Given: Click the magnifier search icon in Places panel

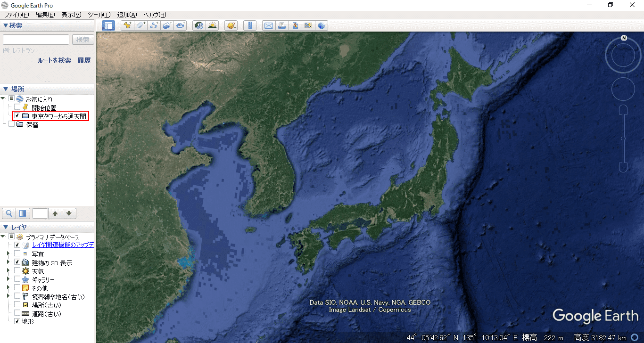Looking at the screenshot, I should [9, 213].
